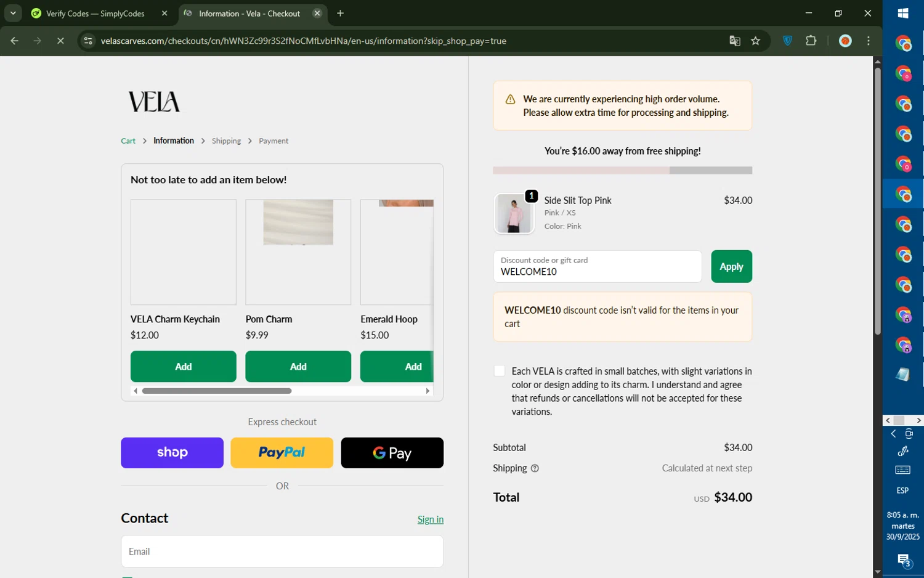Open the Side Slit Top Pink thumbnail
The width and height of the screenshot is (924, 578).
pyautogui.click(x=514, y=213)
